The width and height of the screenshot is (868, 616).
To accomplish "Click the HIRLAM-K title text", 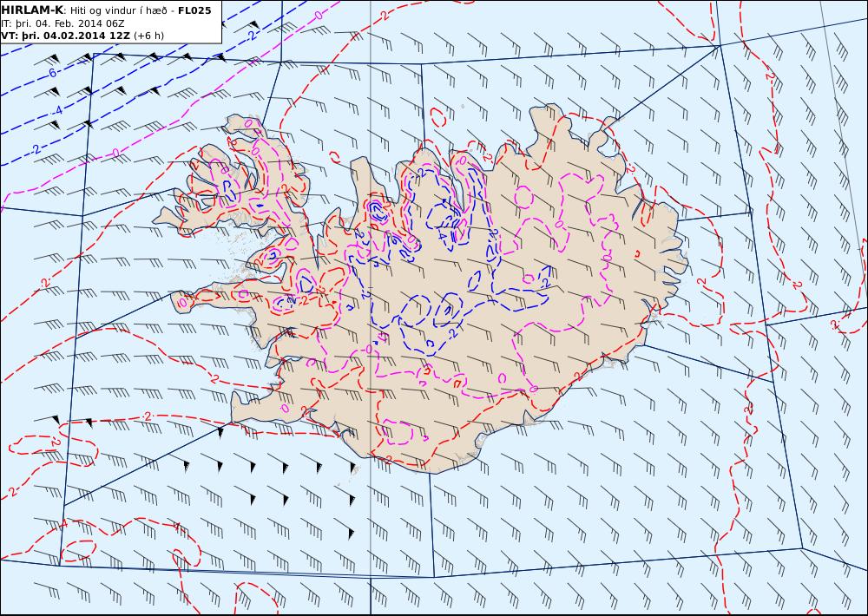I will click(32, 10).
